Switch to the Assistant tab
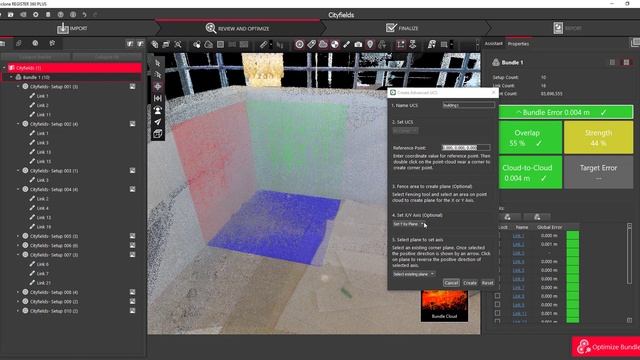The image size is (640, 360). tap(493, 44)
